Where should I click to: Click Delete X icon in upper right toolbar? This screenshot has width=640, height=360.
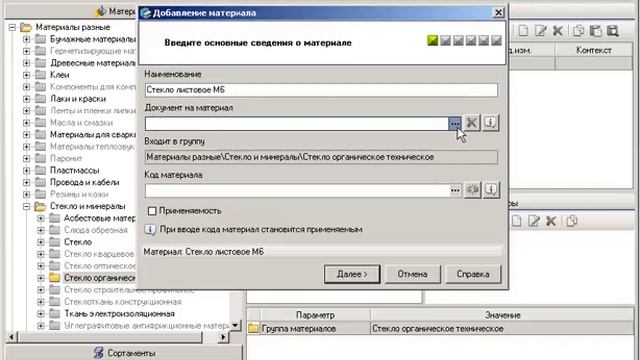[x=558, y=31]
